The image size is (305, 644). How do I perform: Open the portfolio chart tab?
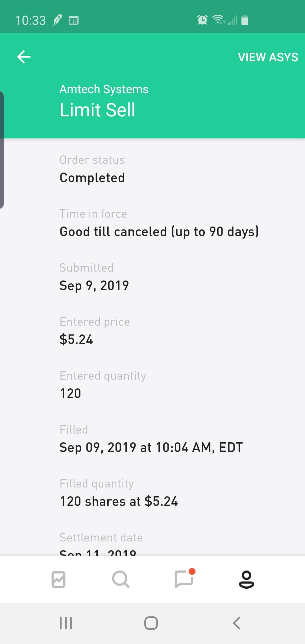click(58, 579)
